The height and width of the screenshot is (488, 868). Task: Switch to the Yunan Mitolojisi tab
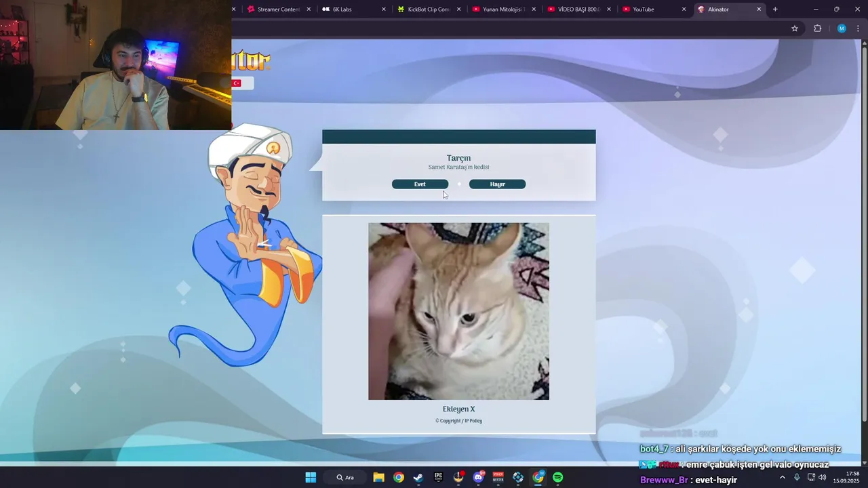[x=503, y=9]
